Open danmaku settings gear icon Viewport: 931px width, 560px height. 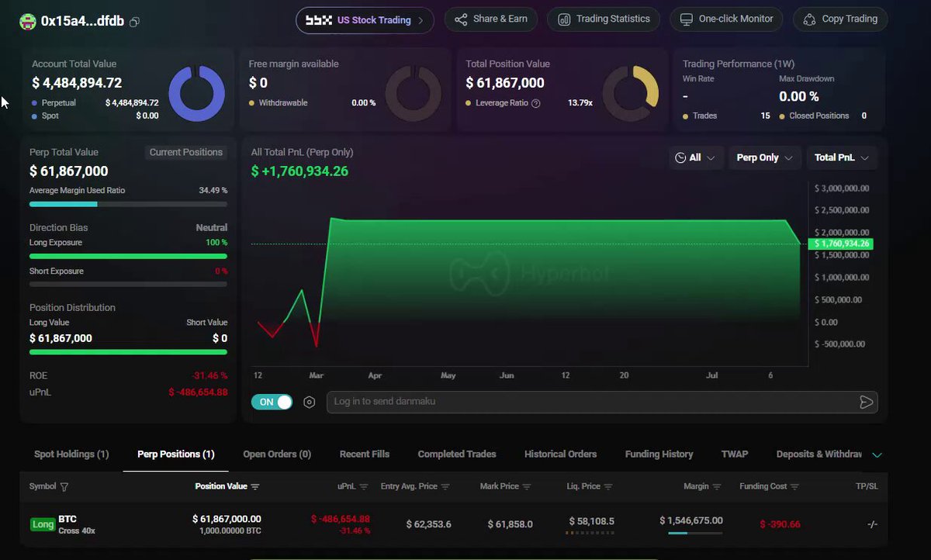[310, 402]
